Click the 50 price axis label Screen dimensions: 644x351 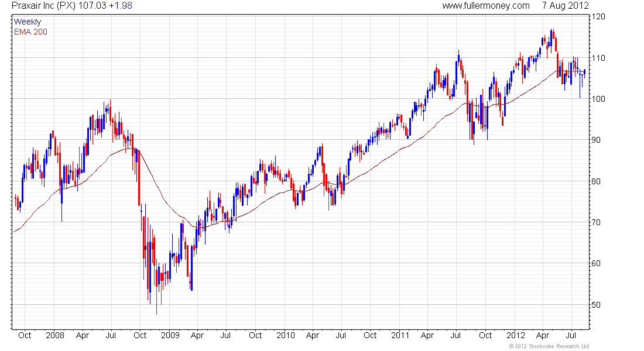pos(597,305)
